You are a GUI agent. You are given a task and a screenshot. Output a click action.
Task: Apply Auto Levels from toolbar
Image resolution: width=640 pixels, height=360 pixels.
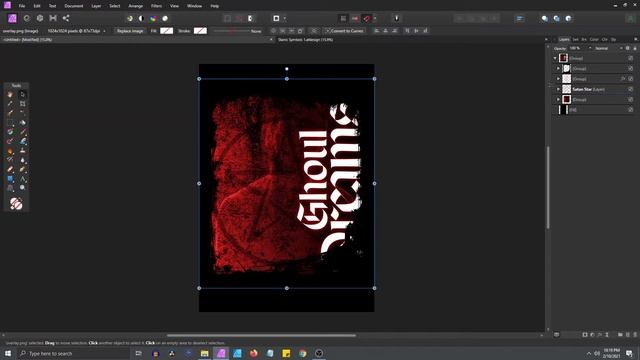coord(130,18)
